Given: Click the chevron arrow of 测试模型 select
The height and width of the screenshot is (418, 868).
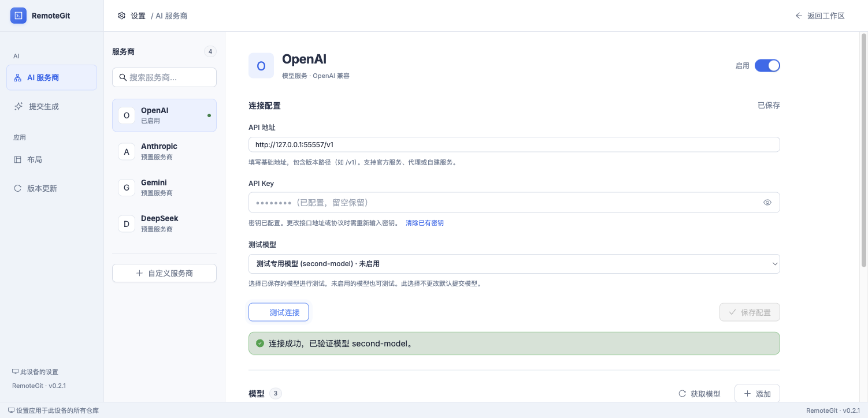Looking at the screenshot, I should coord(775,264).
